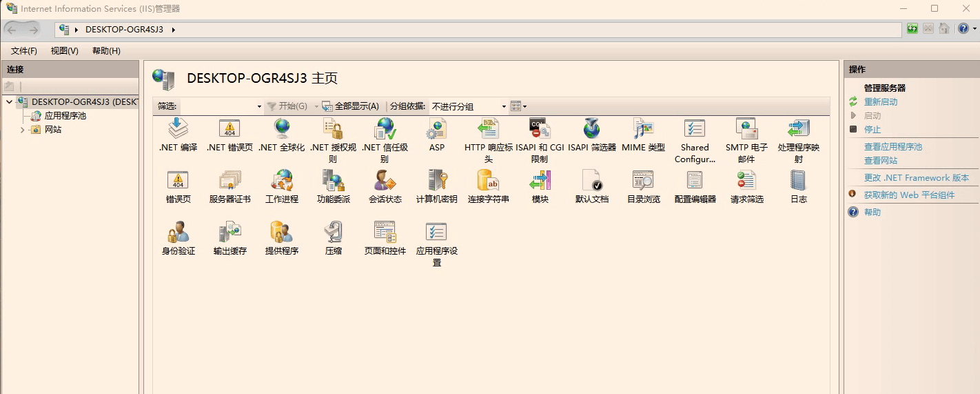Open the 输出缓存 feature
Screen dimensions: 980x394
point(229,239)
